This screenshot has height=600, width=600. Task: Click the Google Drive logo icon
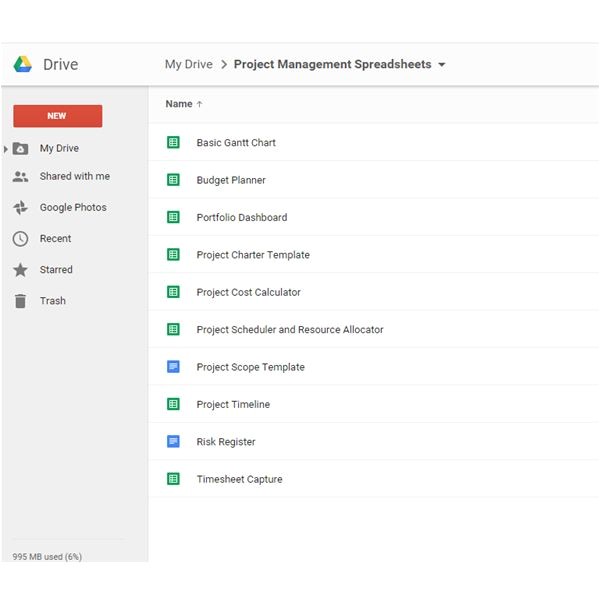coord(22,65)
